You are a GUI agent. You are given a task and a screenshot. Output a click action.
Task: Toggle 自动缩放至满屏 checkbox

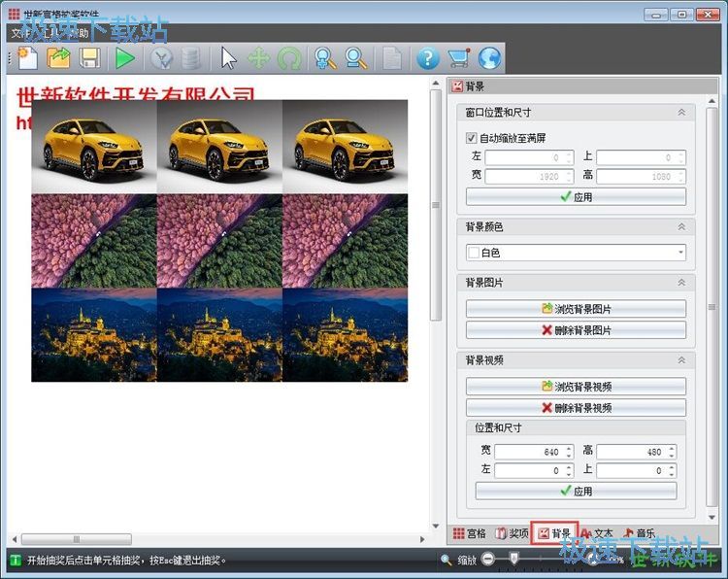(x=471, y=138)
